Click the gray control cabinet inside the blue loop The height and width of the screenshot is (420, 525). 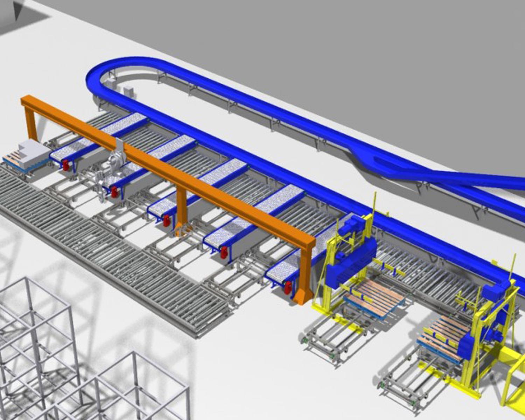[x=128, y=90]
